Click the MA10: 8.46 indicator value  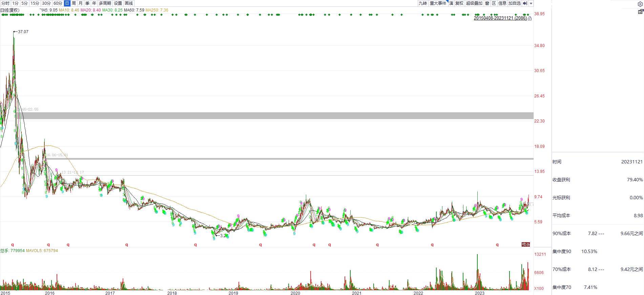[x=69, y=10]
